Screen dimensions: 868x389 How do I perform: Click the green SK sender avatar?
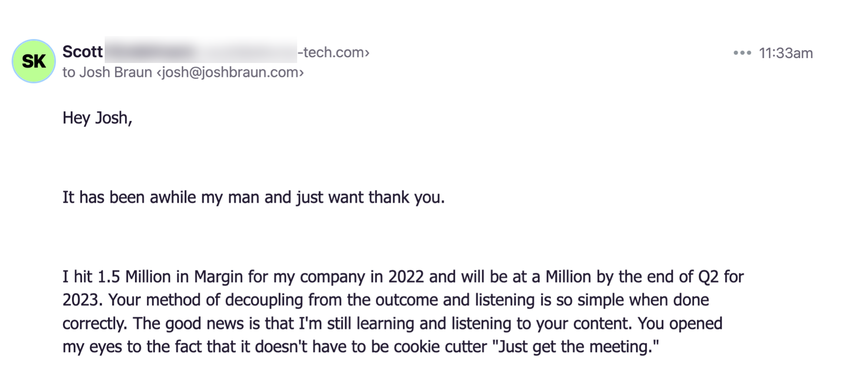(x=34, y=61)
